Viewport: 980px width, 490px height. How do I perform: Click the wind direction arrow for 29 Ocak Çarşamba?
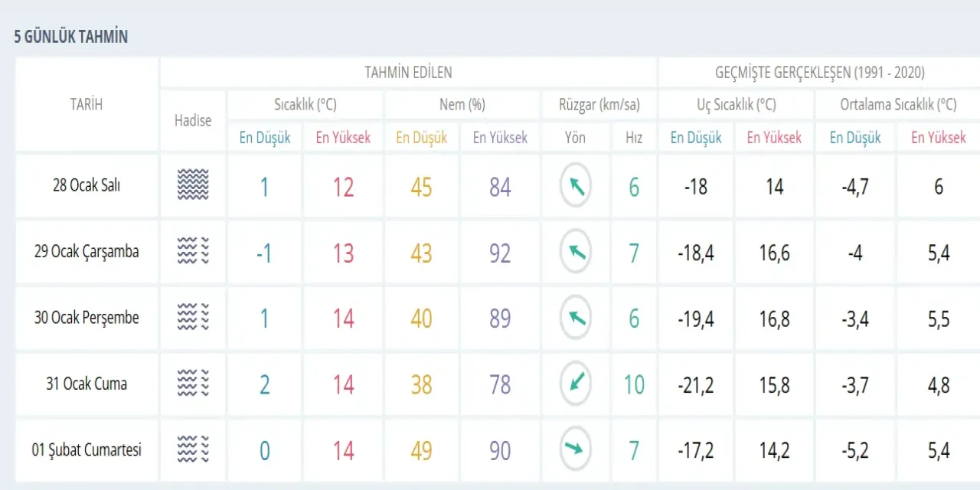point(576,252)
